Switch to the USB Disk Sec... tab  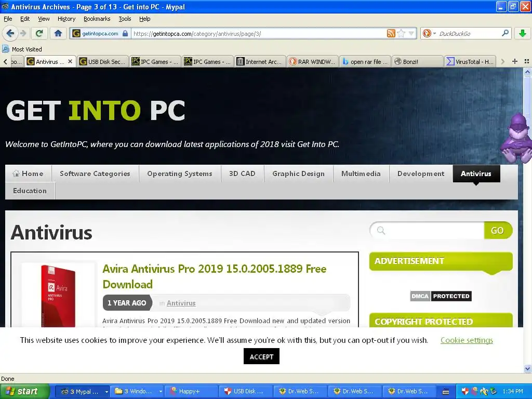pyautogui.click(x=103, y=62)
